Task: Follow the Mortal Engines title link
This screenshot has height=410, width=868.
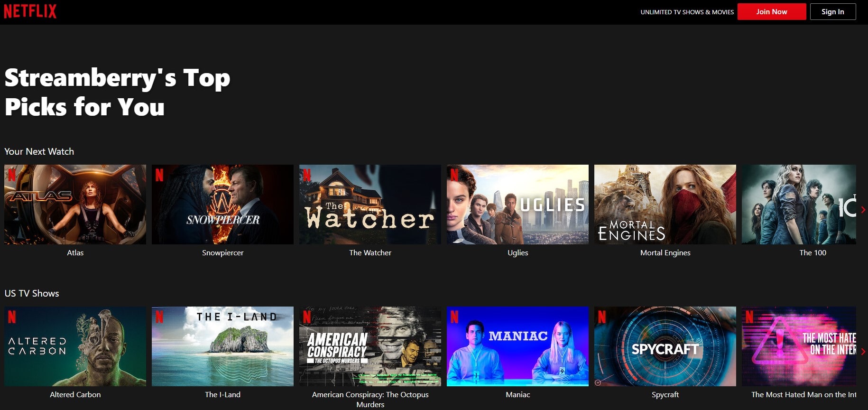Action: [x=665, y=253]
